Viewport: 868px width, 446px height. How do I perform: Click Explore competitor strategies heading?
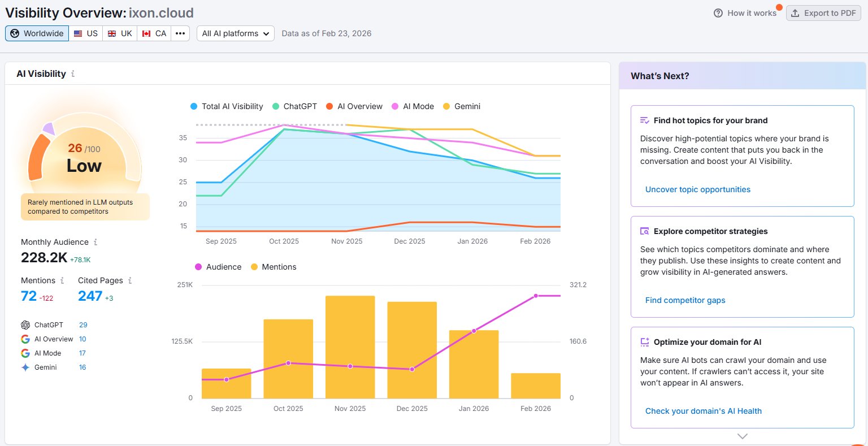pos(710,231)
